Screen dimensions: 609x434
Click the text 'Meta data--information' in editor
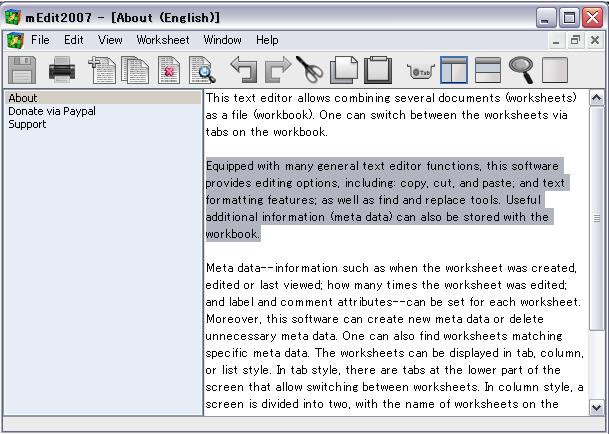(x=271, y=268)
